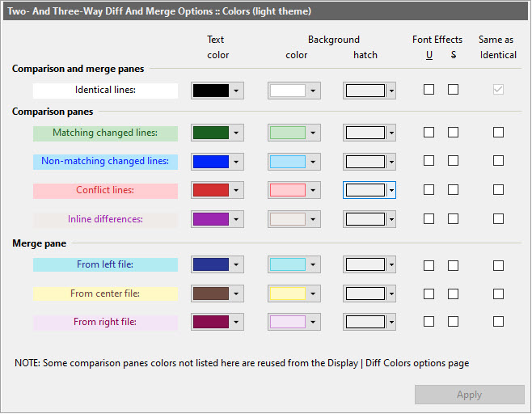This screenshot has width=532, height=414.
Task: Open Matching changed lines text color dropdown
Action: (x=236, y=133)
